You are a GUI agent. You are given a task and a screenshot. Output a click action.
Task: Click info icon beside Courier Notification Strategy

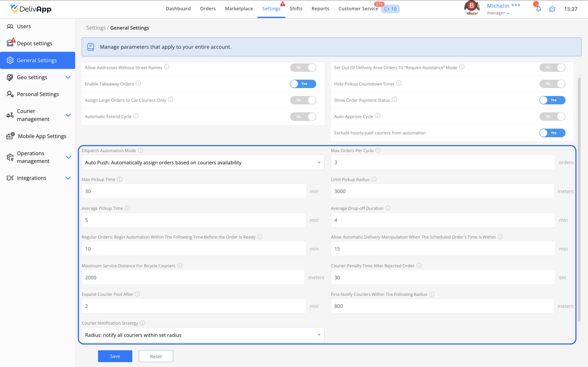[143, 323]
